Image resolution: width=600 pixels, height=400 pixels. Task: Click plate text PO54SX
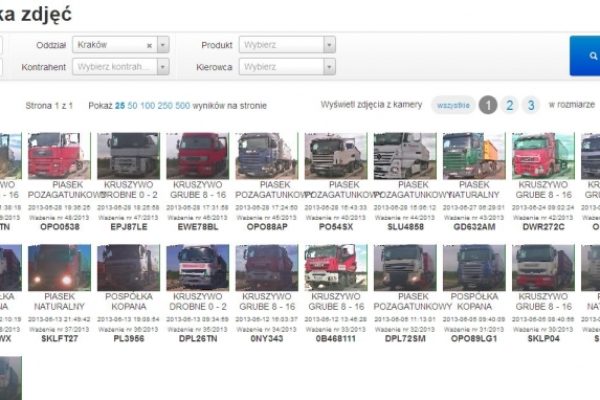pyautogui.click(x=336, y=227)
